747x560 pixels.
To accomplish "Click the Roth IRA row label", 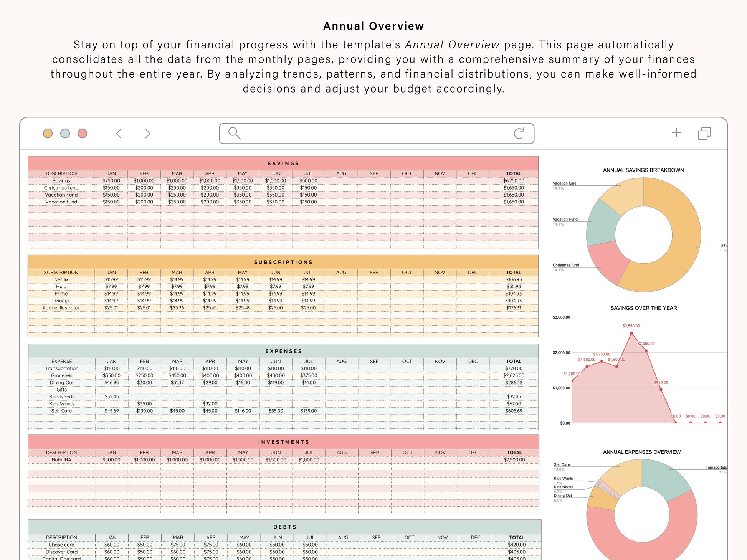I will 61,460.
